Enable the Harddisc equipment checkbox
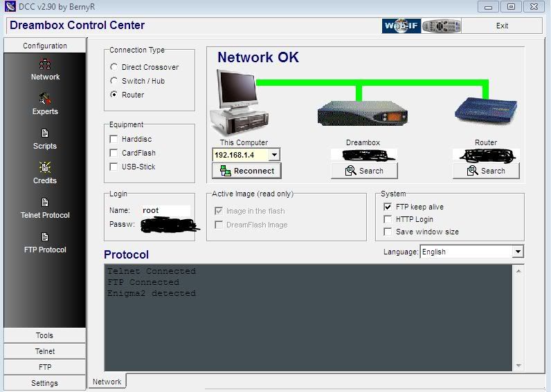The height and width of the screenshot is (392, 551). [x=114, y=139]
